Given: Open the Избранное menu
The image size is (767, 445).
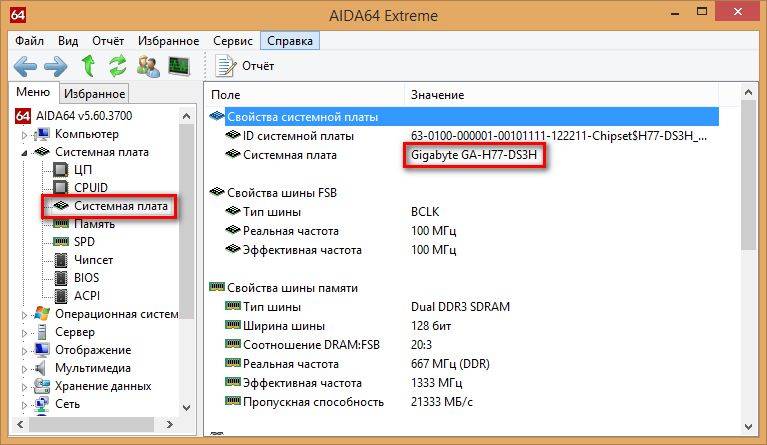Looking at the screenshot, I should click(x=168, y=41).
